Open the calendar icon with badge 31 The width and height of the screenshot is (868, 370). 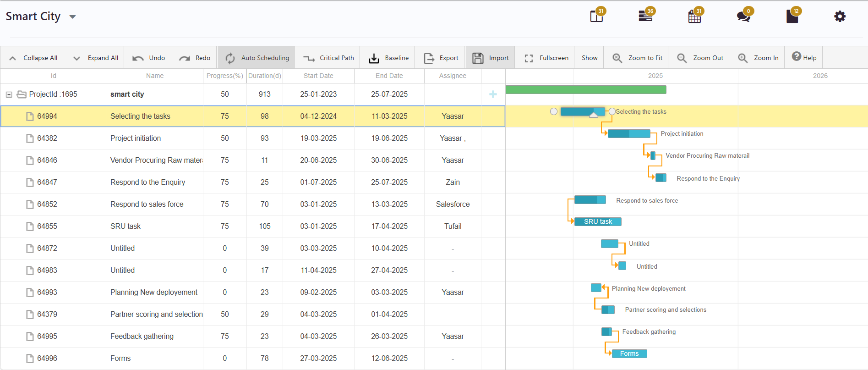coord(695,16)
